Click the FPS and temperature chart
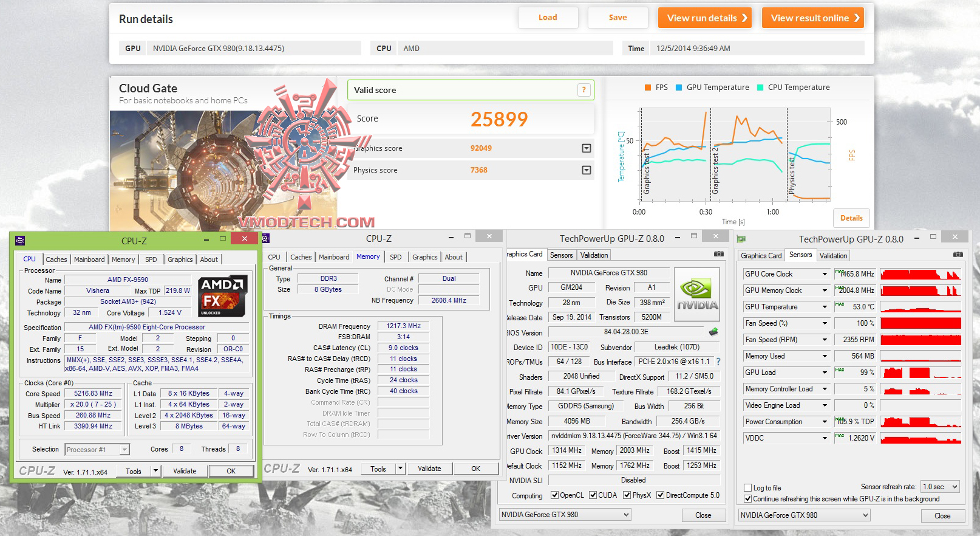The width and height of the screenshot is (980, 536). tap(735, 154)
